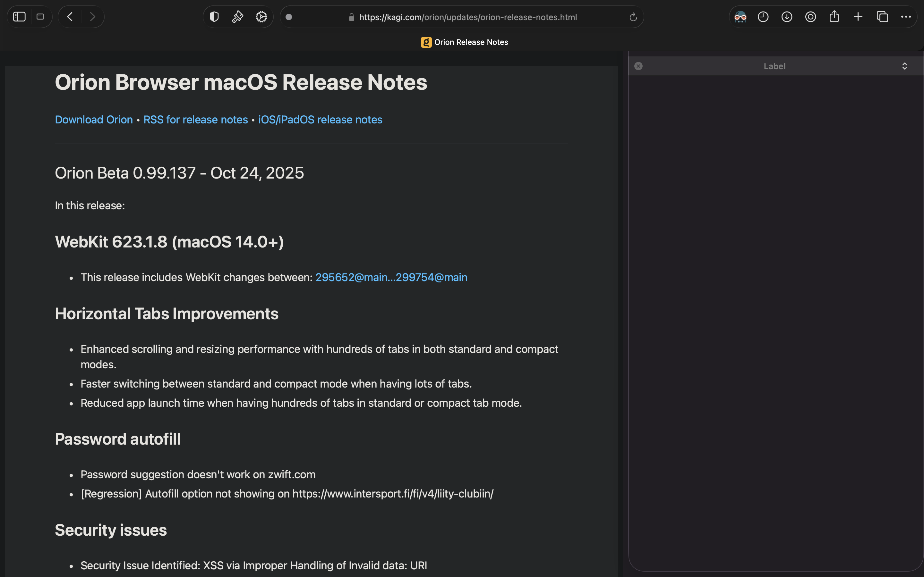Screen dimensions: 924x577
Task: Toggle the small window tab-view icon
Action: click(x=40, y=17)
